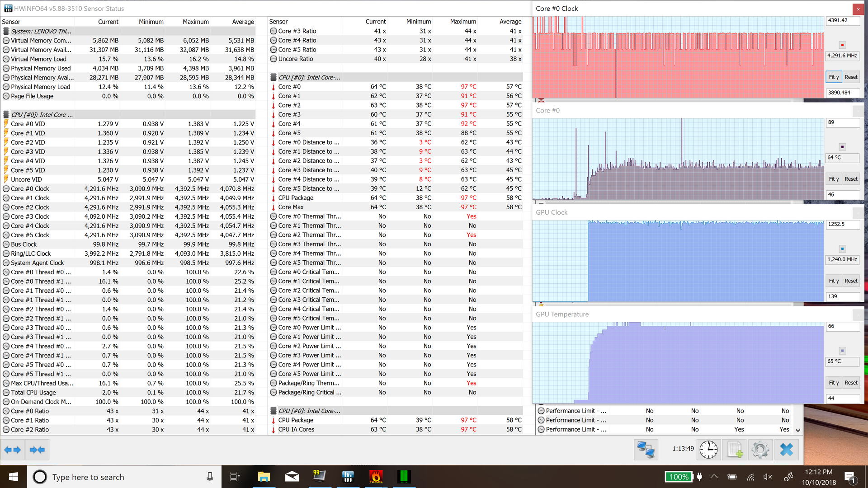The height and width of the screenshot is (488, 868).
Task: Click the collapse columns arrows icon
Action: tap(37, 450)
